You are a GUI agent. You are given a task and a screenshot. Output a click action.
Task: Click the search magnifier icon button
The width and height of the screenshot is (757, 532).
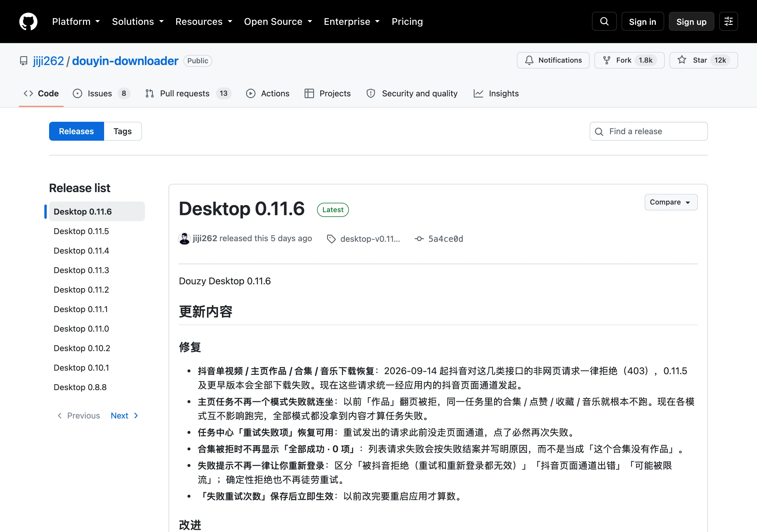pos(604,21)
